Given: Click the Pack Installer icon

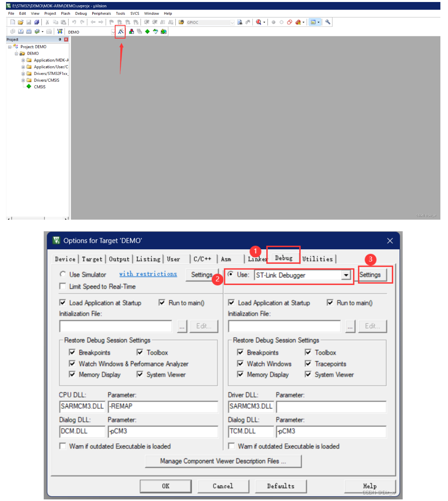Looking at the screenshot, I should click(x=163, y=31).
